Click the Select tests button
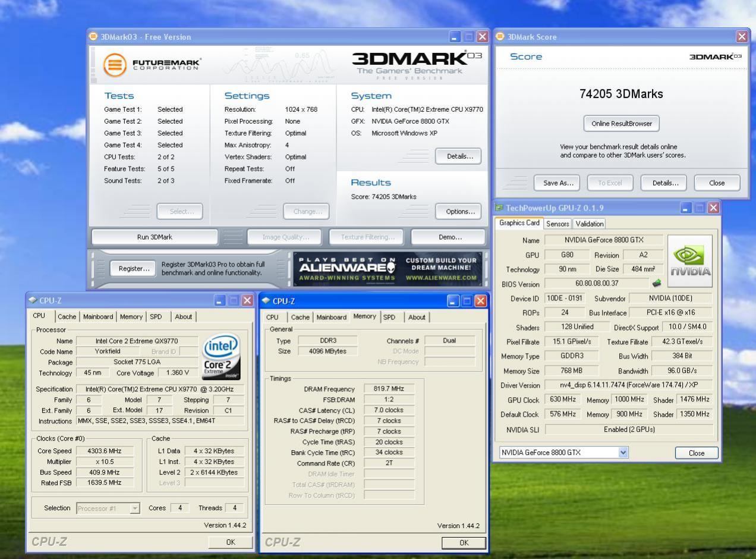 click(x=179, y=211)
